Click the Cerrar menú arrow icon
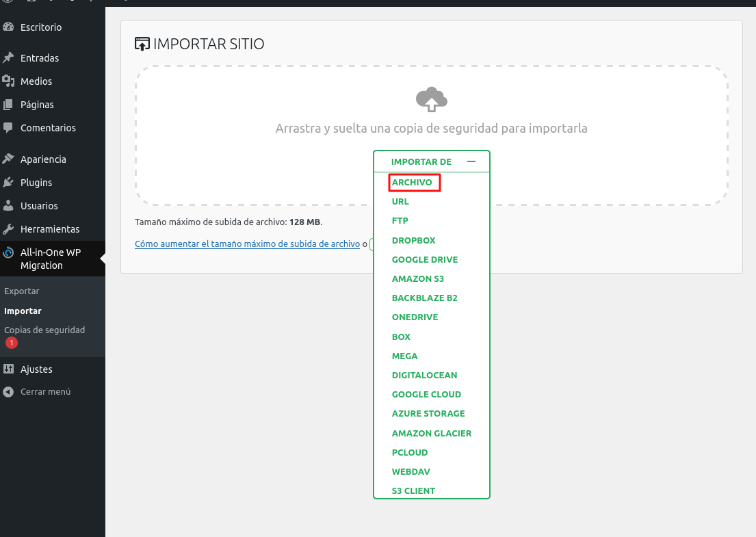 pyautogui.click(x=8, y=391)
